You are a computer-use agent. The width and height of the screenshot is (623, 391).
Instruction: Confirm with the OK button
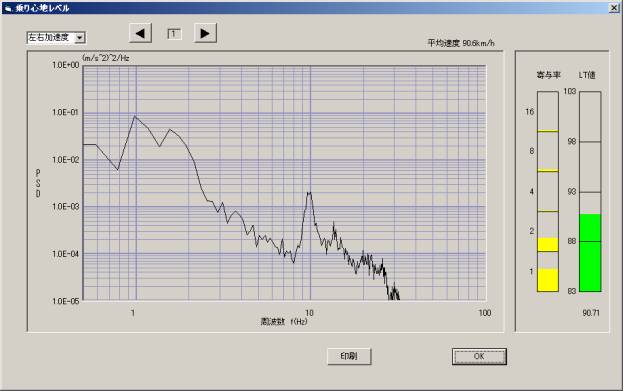pos(479,356)
